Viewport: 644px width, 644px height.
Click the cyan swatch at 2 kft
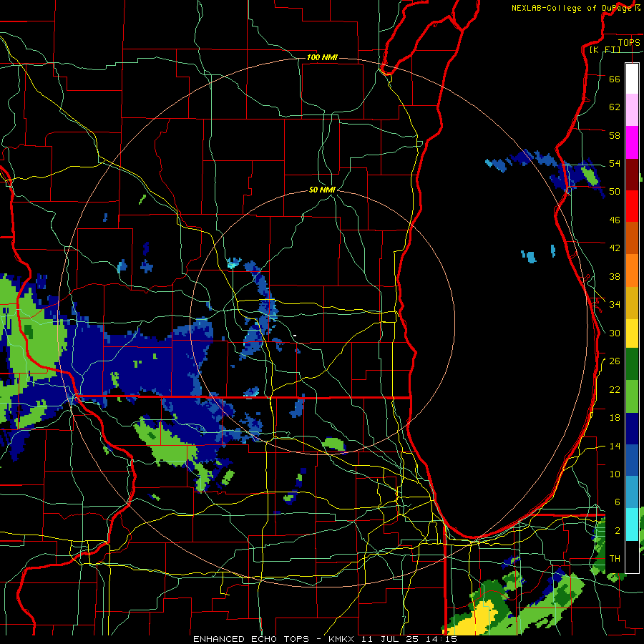632,525
